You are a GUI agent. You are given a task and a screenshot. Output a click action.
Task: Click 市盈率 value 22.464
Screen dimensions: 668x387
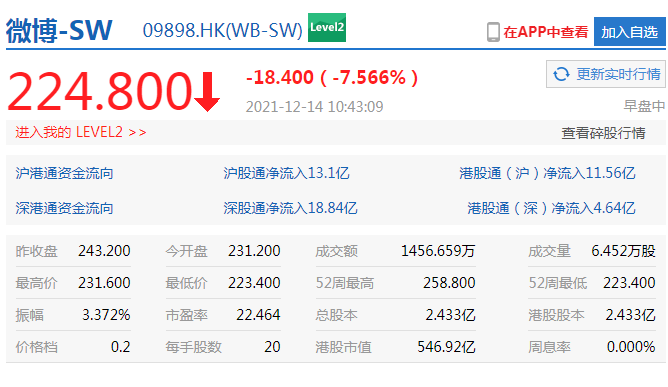click(258, 315)
